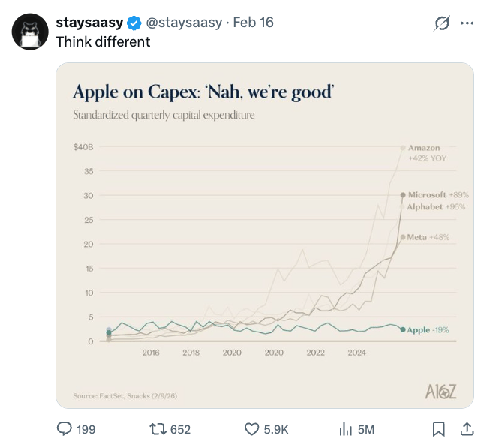This screenshot has width=496, height=448.
Task: Click the A16Z logo in chart
Action: coord(440,390)
